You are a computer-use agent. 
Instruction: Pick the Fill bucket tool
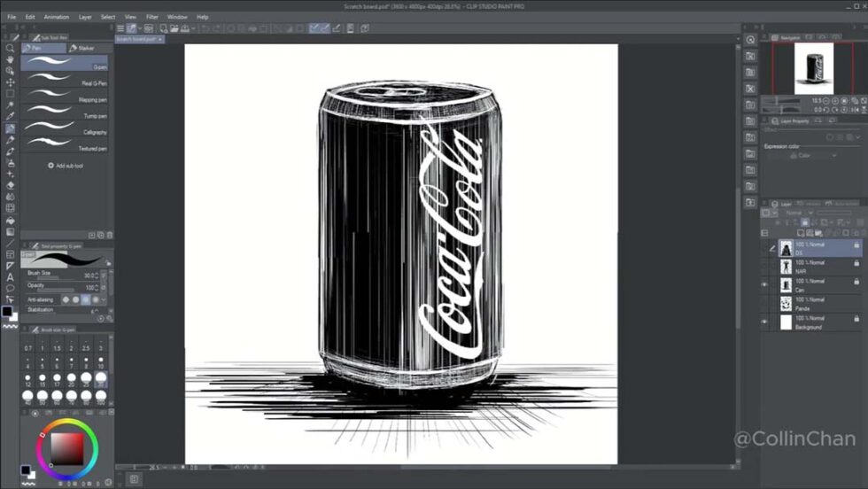coord(10,220)
